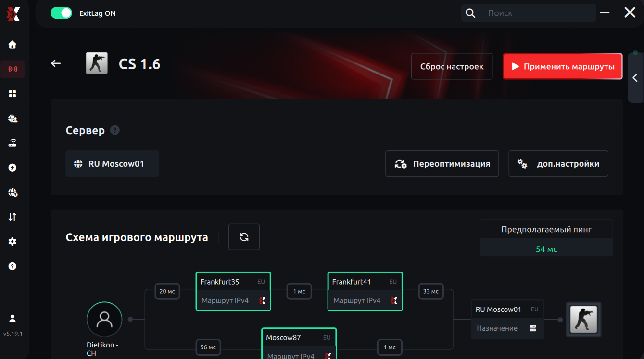
Task: Expand the right side panel chevron
Action: [635, 78]
